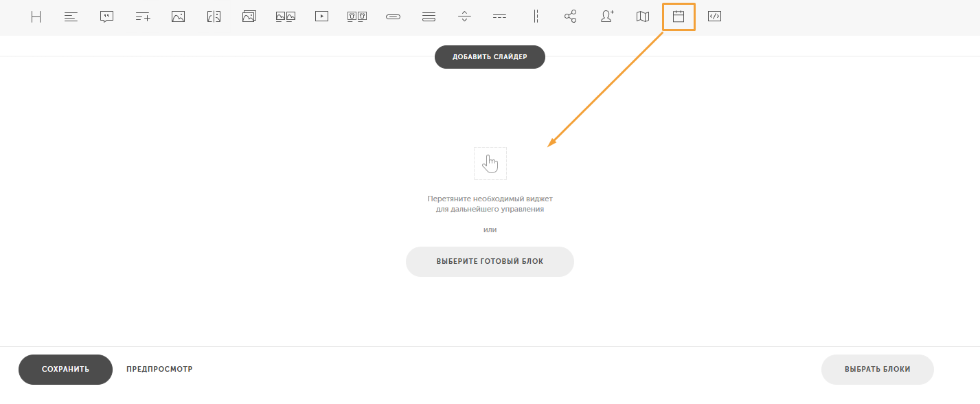Image resolution: width=980 pixels, height=404 pixels.
Task: Select the highlighted calendar widget
Action: 679,17
